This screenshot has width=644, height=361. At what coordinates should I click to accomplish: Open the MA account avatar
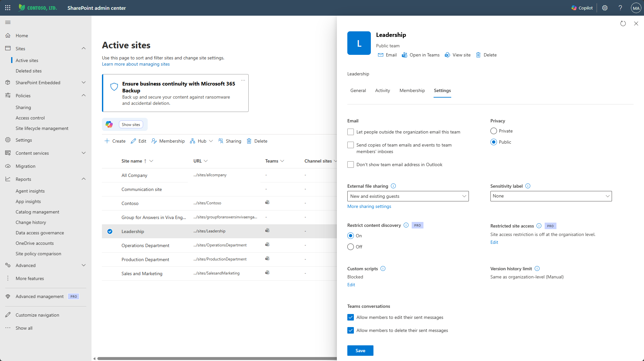(636, 8)
